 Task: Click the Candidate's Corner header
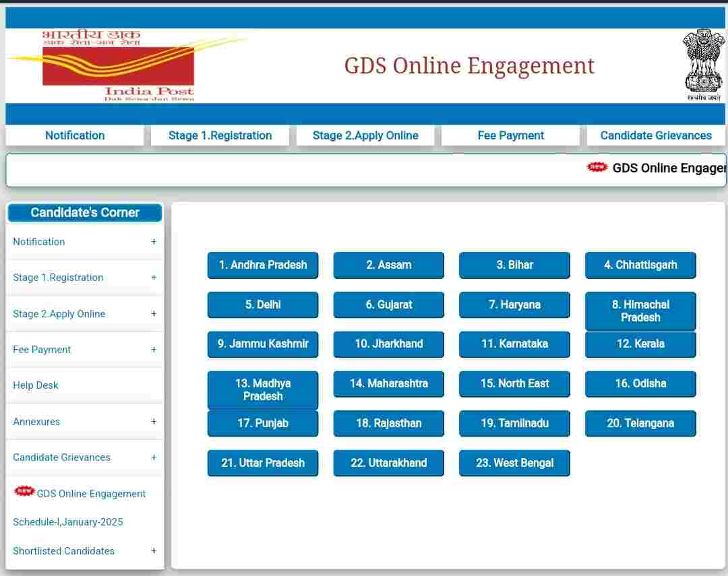85,213
